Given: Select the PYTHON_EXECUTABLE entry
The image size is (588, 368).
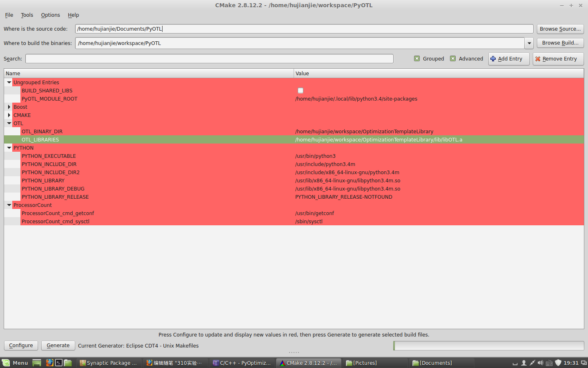Looking at the screenshot, I should point(49,156).
